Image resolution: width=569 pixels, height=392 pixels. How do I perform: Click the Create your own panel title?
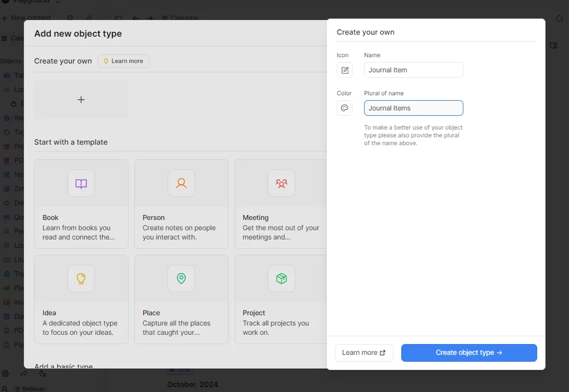tap(366, 32)
